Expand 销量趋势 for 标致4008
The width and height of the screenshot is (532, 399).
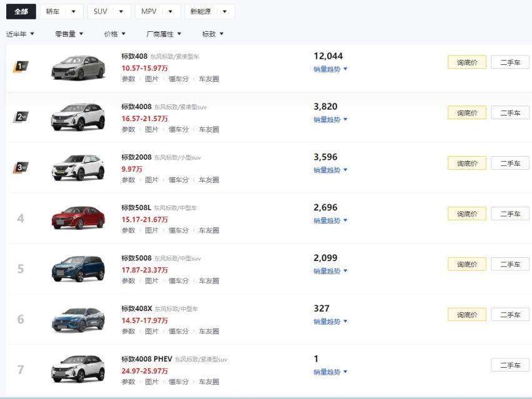330,120
